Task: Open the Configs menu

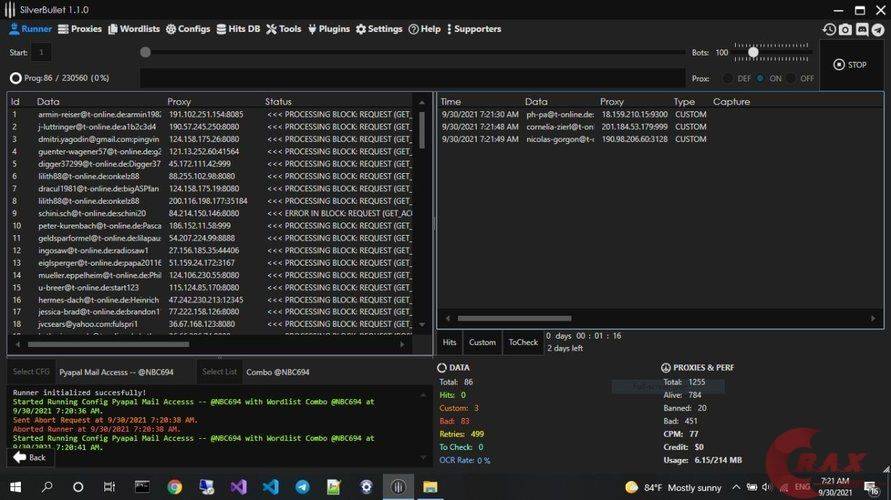Action: 188,29
